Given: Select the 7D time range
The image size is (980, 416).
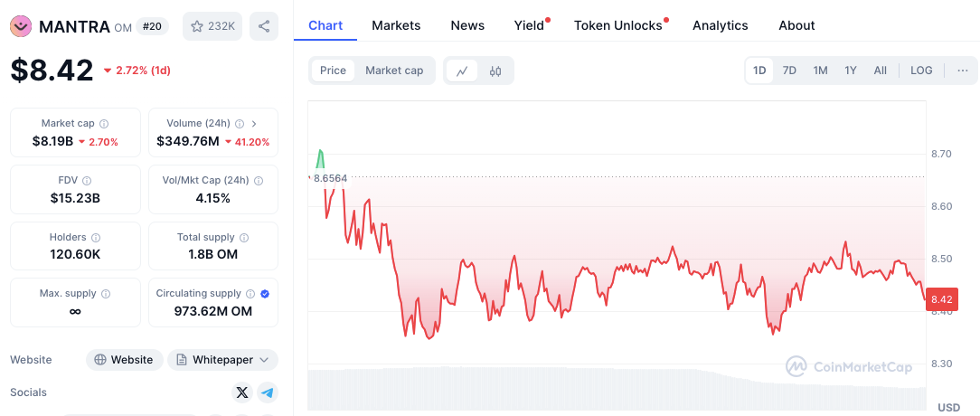Looking at the screenshot, I should pyautogui.click(x=789, y=71).
